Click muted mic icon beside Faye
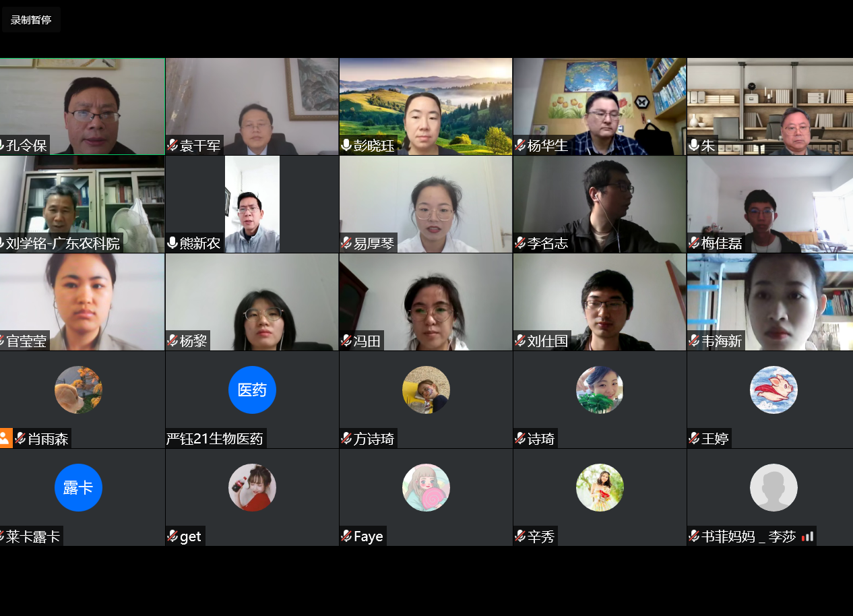853x616 pixels. tap(346, 536)
